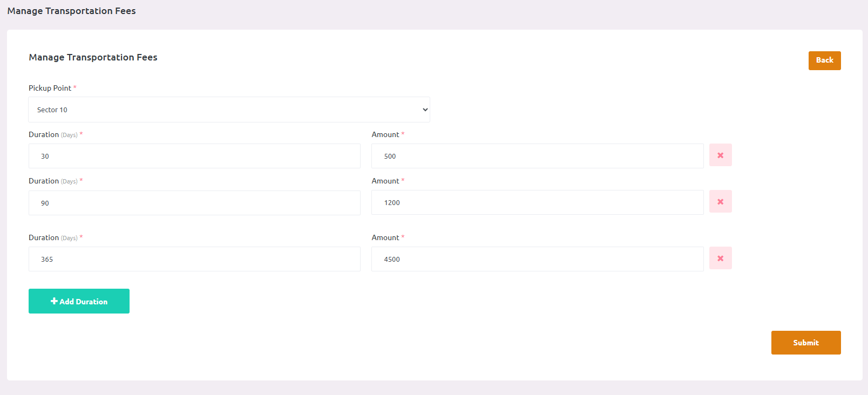Edit the amount field showing 4500
Screen dimensions: 868x395
[537, 259]
